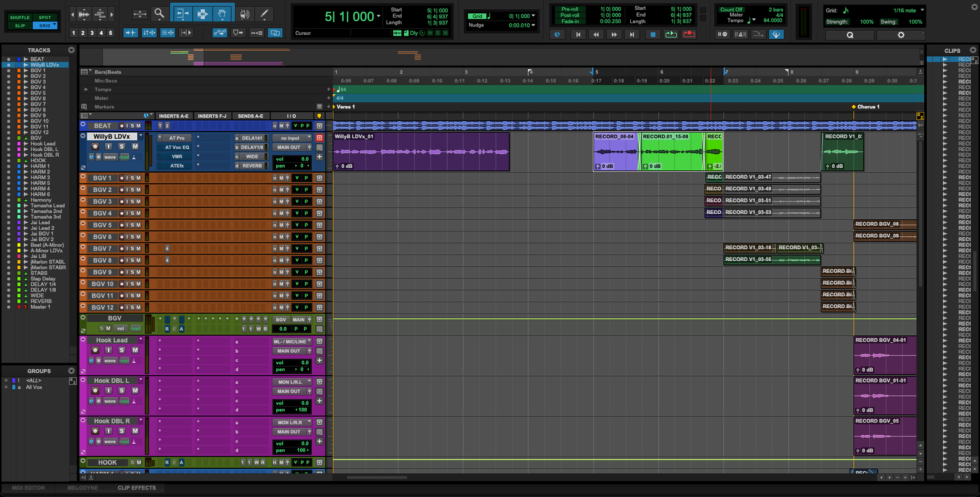This screenshot has width=980, height=497.
Task: Click the Fast Forward transport button
Action: (614, 35)
